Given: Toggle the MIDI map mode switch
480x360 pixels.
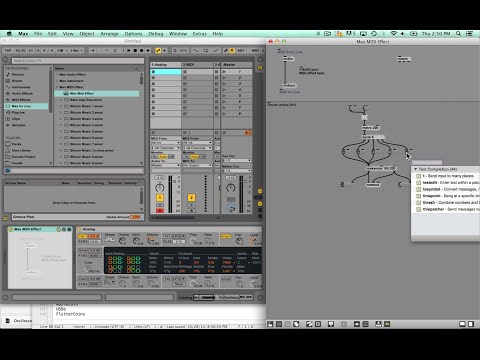Looking at the screenshot, I should 255,51.
